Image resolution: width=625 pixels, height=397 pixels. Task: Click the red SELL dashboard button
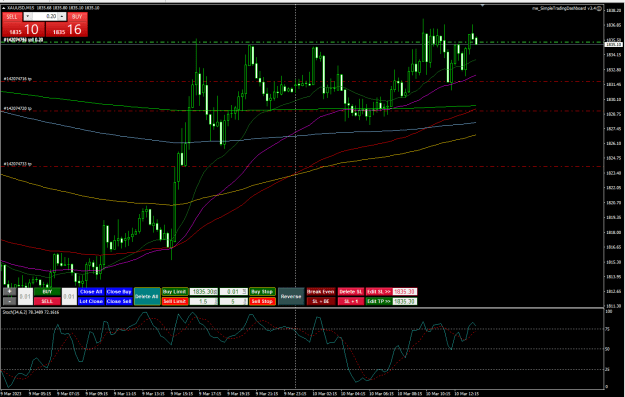point(47,301)
